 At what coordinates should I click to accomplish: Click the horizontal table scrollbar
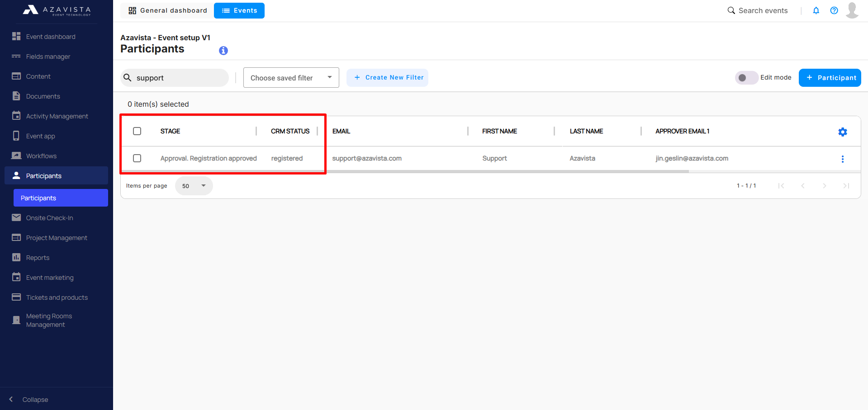[x=405, y=171]
